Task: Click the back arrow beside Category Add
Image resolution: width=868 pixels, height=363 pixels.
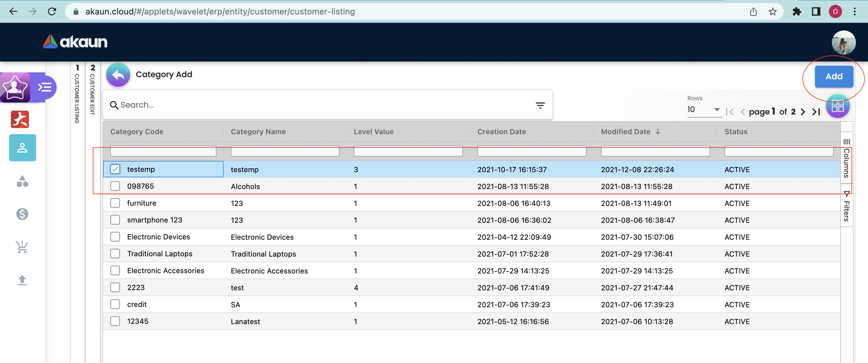Action: click(118, 75)
